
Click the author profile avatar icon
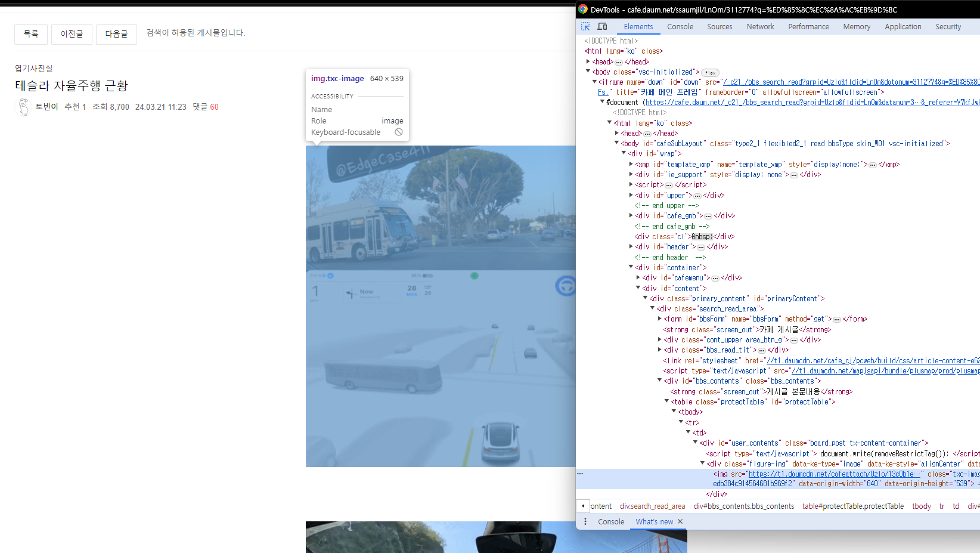coord(23,107)
